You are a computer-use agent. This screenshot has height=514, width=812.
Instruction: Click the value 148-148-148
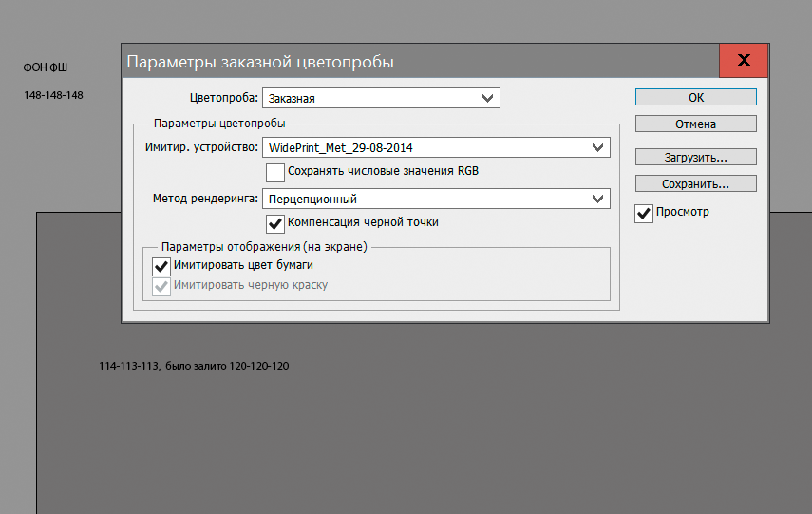[x=53, y=95]
